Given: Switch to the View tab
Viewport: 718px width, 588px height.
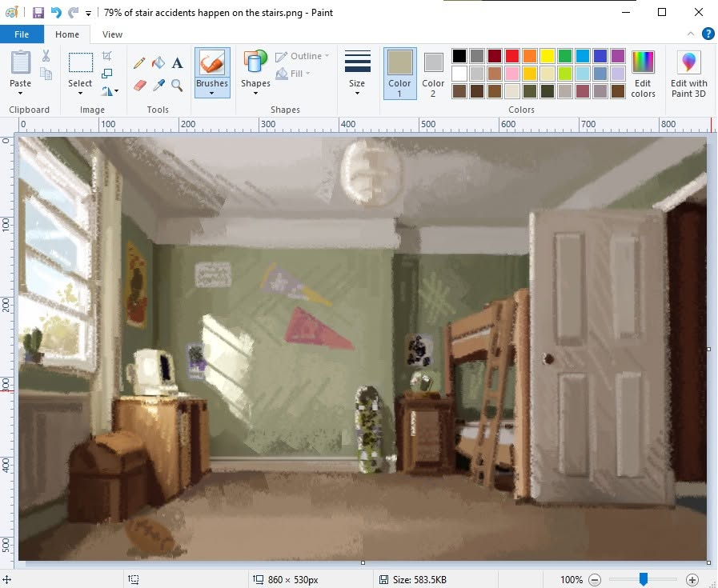Looking at the screenshot, I should [x=112, y=34].
